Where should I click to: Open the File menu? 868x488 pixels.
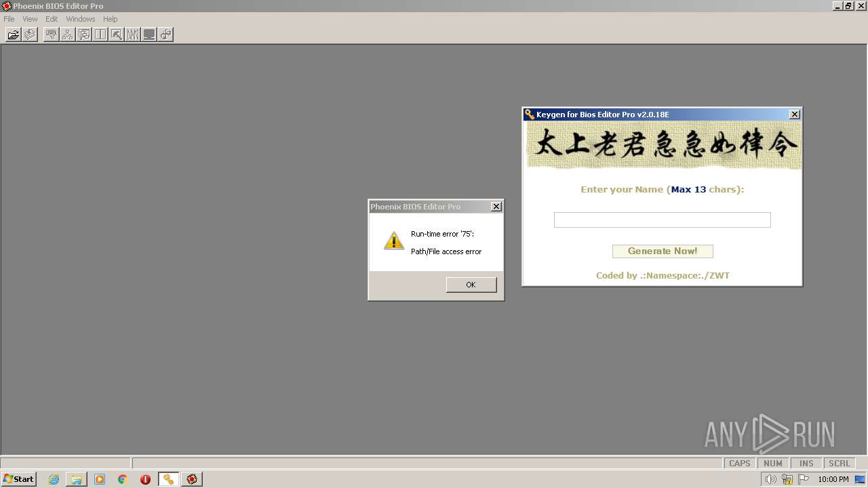pyautogui.click(x=9, y=19)
